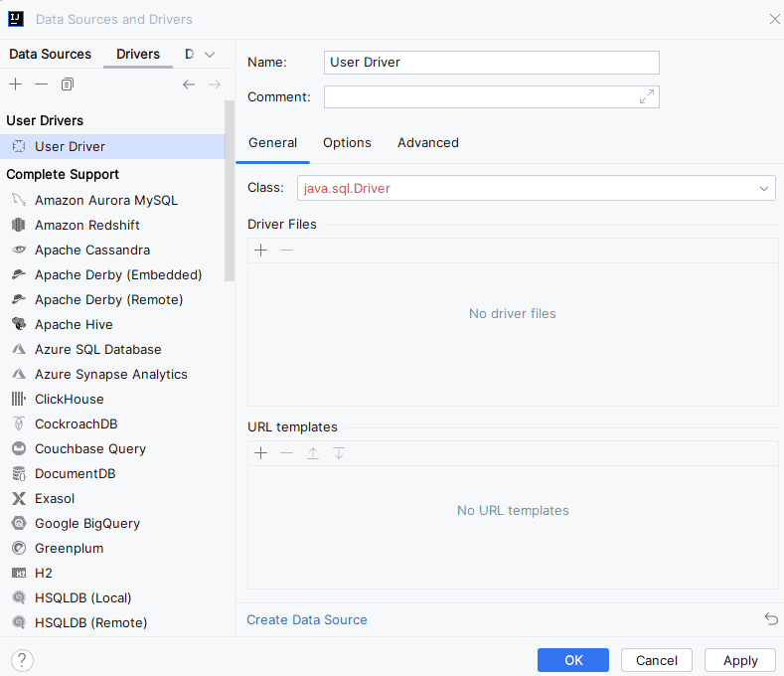Remove URL template with minus icon
784x676 pixels.
click(286, 453)
